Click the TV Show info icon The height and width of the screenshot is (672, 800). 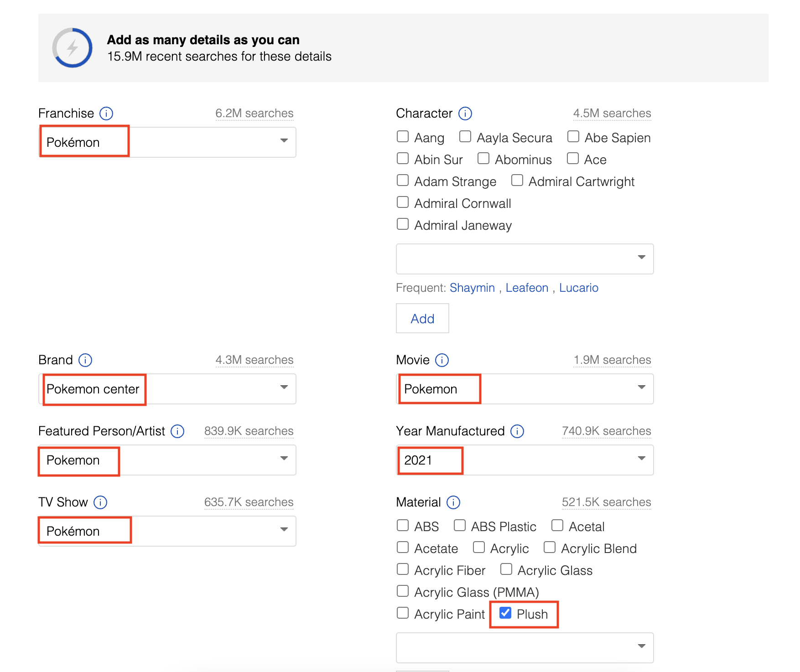pyautogui.click(x=100, y=502)
